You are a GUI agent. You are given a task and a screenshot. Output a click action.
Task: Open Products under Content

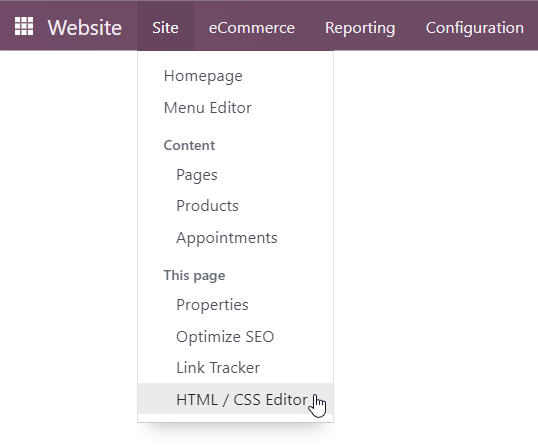[235, 206]
